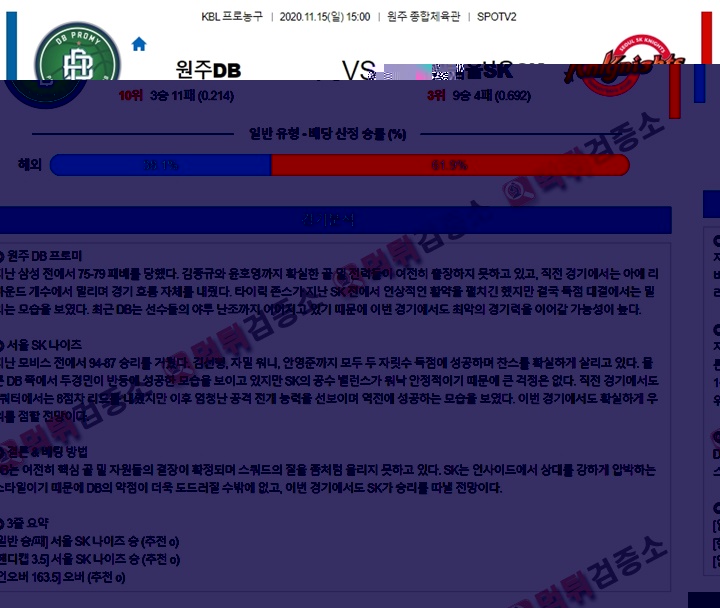Click the 해외 odds label
The image size is (720, 608).
click(29, 164)
